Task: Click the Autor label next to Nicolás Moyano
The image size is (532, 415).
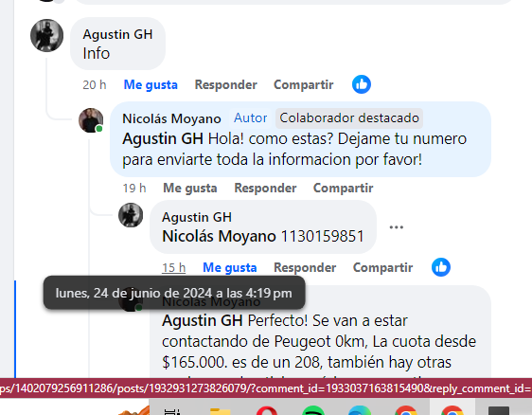Action: click(x=251, y=118)
